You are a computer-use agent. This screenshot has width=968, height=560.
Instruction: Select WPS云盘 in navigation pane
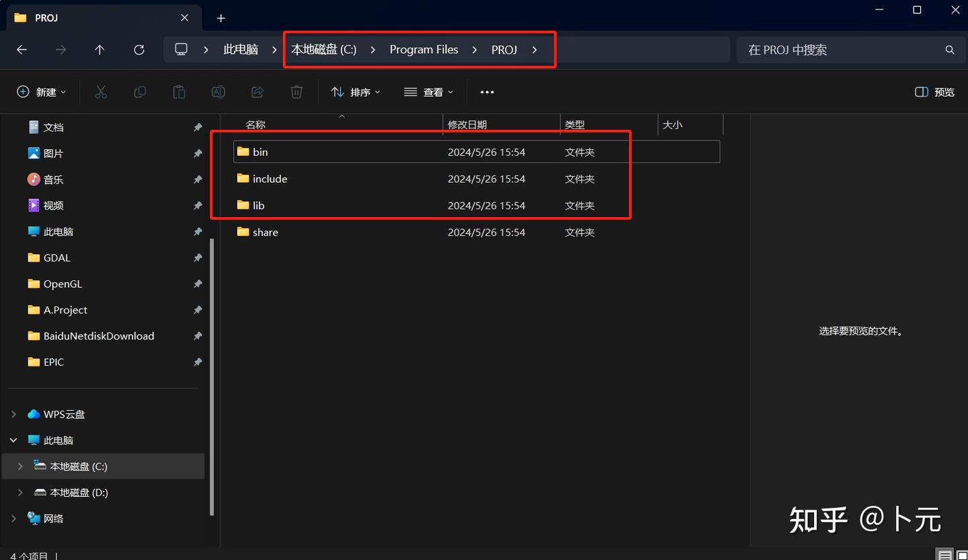click(x=64, y=414)
